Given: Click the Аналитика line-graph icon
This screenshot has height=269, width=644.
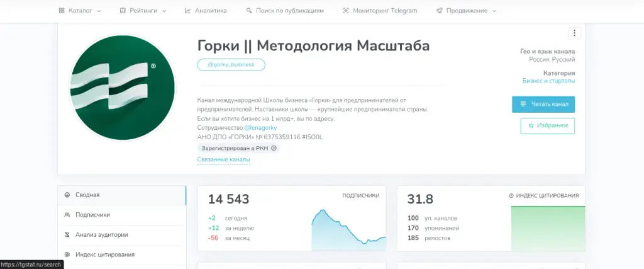Looking at the screenshot, I should point(187,11).
